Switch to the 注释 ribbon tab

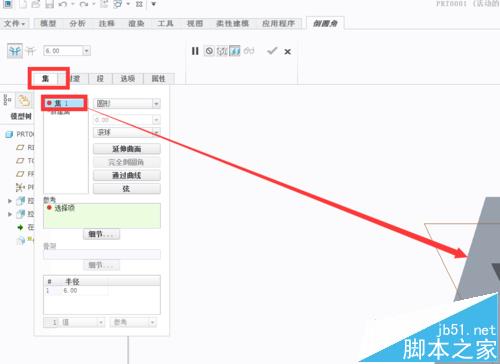tap(107, 23)
